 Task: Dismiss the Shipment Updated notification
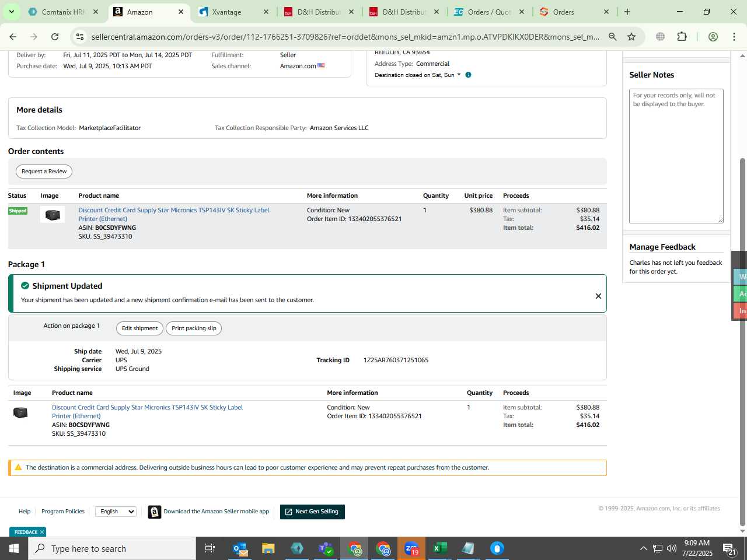[x=598, y=296]
